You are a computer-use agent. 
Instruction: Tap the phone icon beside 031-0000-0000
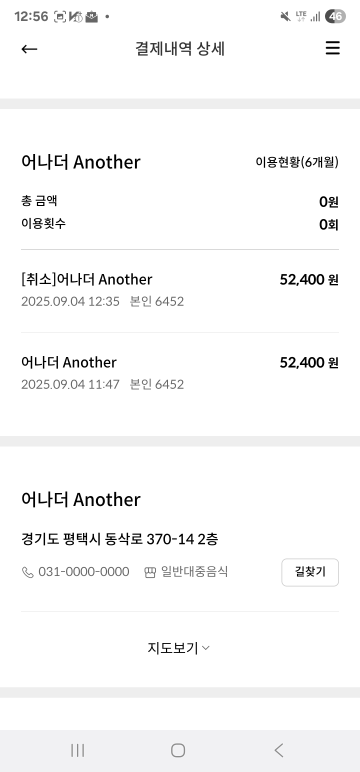(27, 572)
